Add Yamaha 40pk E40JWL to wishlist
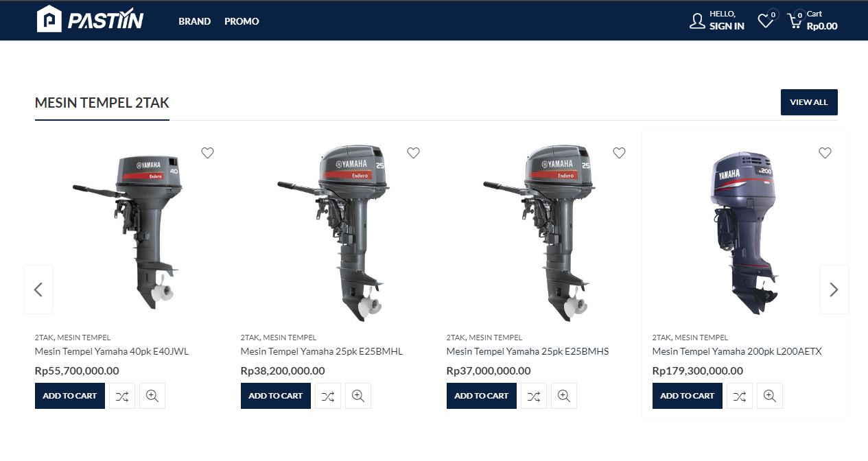This screenshot has height=461, width=868. [x=207, y=153]
